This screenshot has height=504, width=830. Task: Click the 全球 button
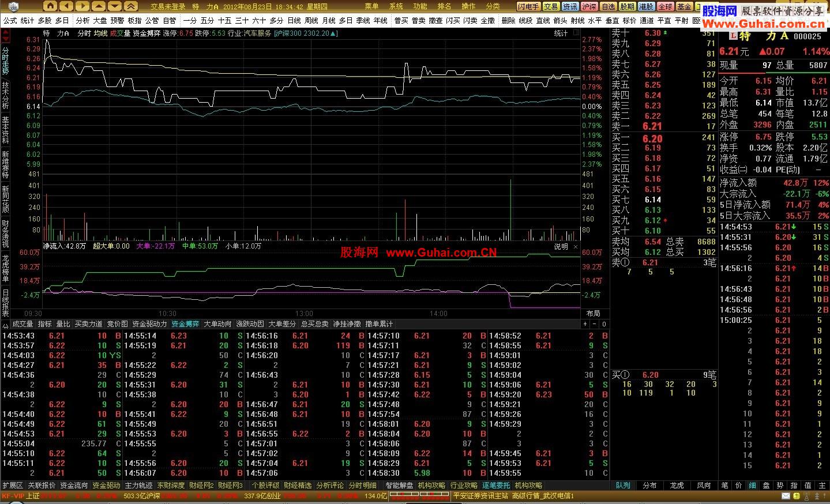[x=665, y=7]
